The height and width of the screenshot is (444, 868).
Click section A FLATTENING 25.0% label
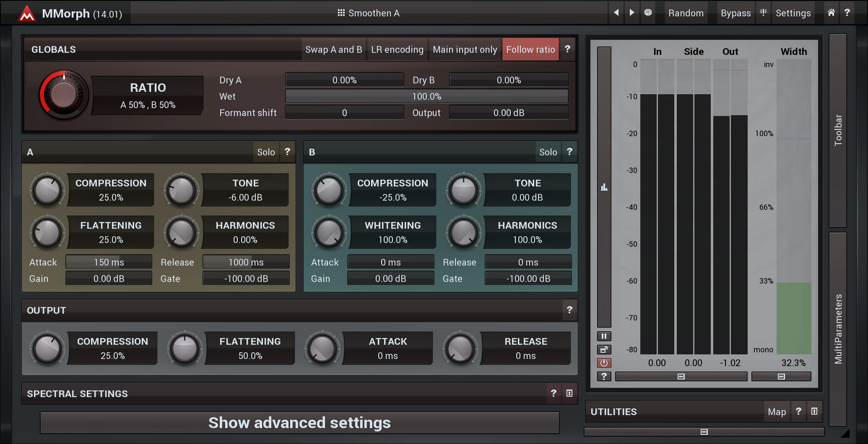pyautogui.click(x=111, y=232)
